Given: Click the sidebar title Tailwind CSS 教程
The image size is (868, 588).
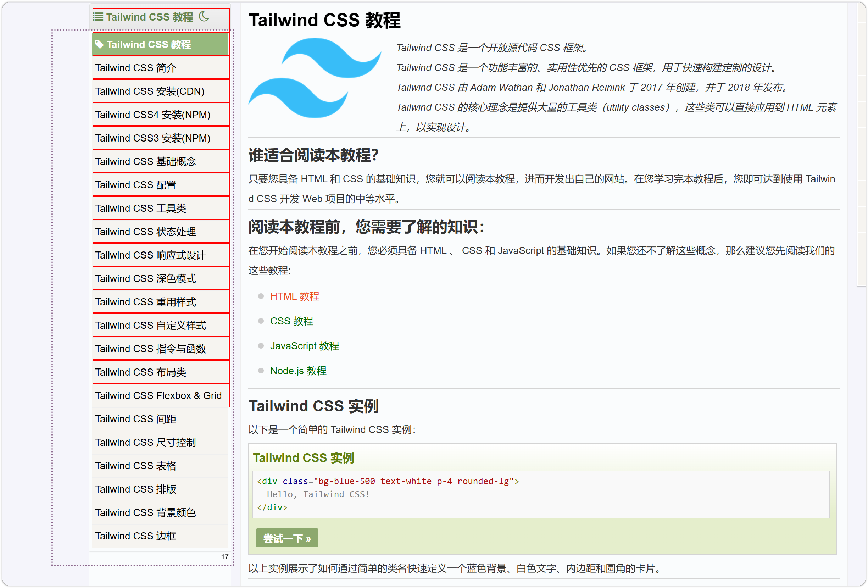Looking at the screenshot, I should point(150,17).
